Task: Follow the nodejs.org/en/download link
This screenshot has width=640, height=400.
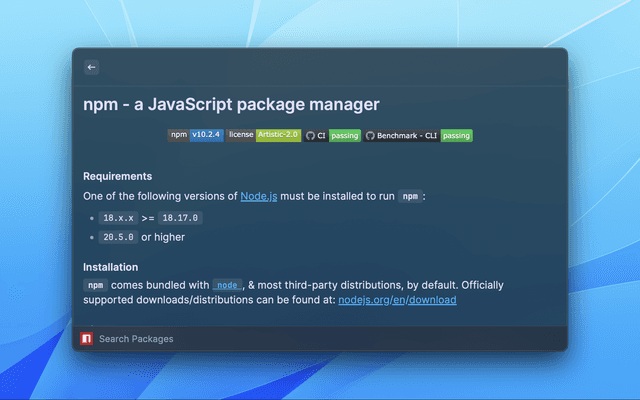Action: [x=397, y=299]
